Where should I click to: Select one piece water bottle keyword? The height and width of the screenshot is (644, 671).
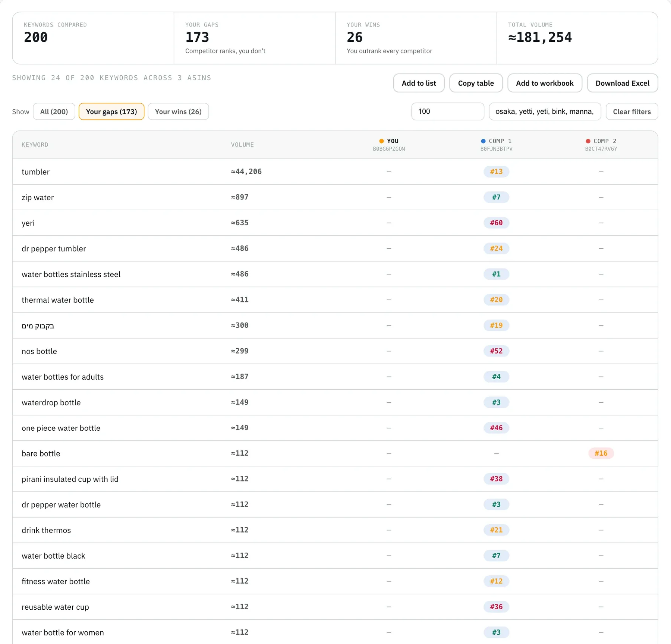[x=61, y=428]
